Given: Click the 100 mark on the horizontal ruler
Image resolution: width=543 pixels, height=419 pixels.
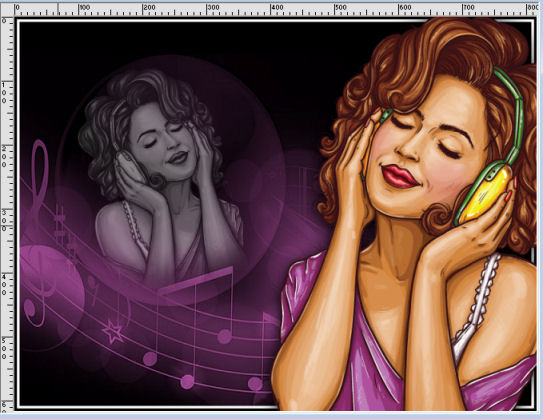Looking at the screenshot, I should [x=84, y=7].
